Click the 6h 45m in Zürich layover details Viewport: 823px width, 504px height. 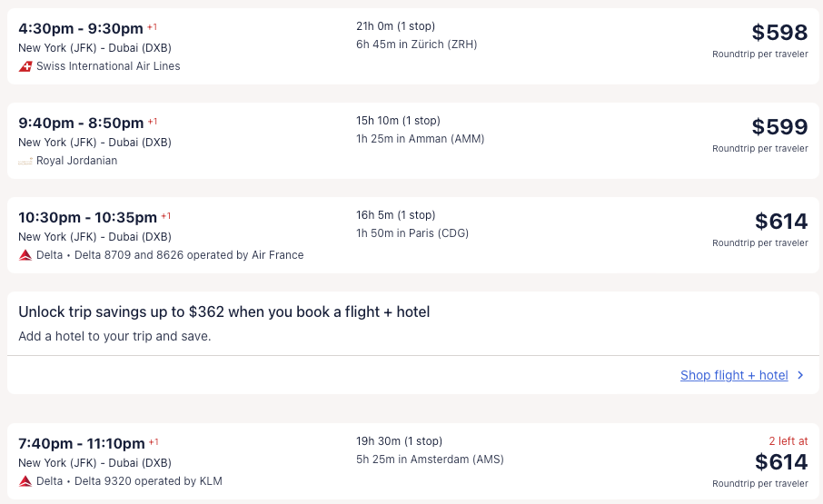click(x=416, y=44)
